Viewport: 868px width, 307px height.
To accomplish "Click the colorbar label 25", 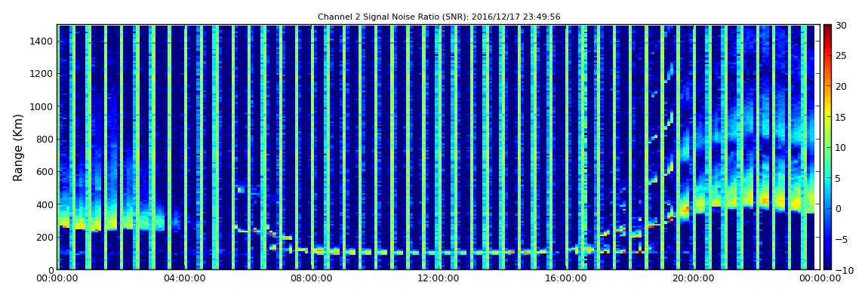I will (841, 56).
